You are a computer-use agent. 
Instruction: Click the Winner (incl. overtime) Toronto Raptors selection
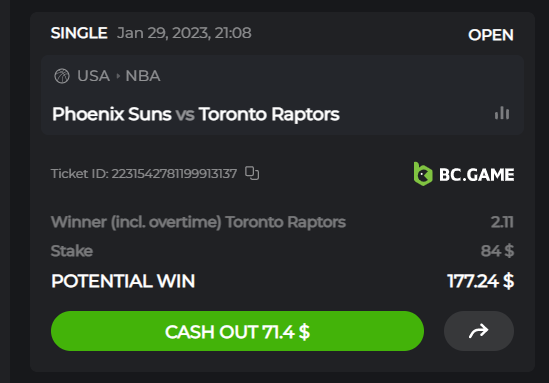198,222
